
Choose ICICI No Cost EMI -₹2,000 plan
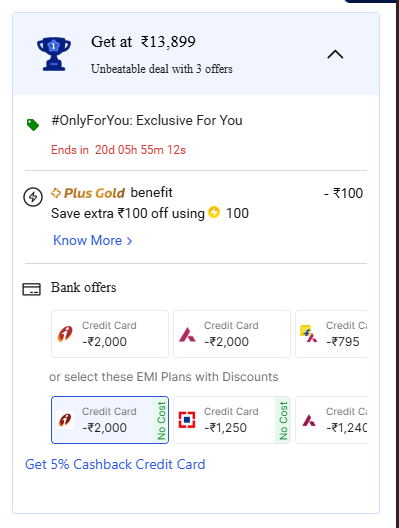110,420
